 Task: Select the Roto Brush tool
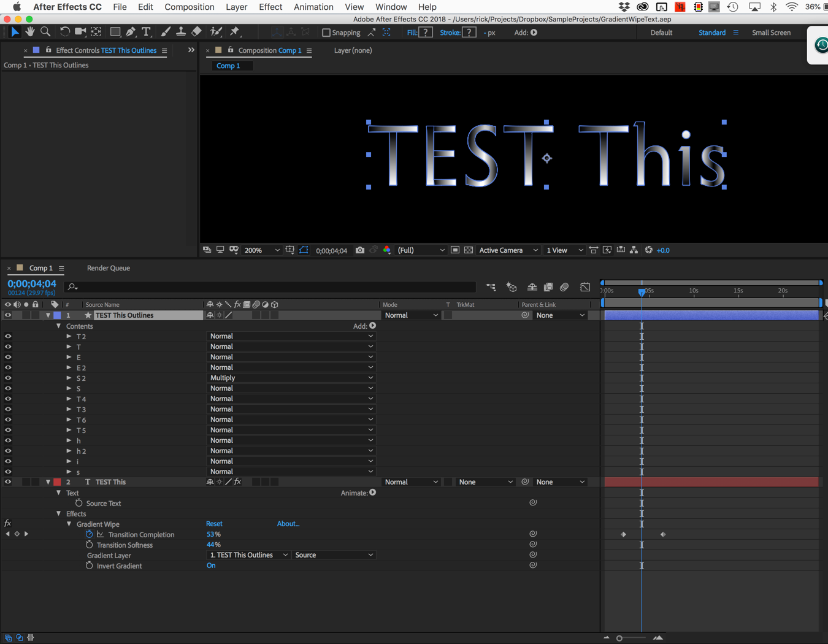[216, 32]
